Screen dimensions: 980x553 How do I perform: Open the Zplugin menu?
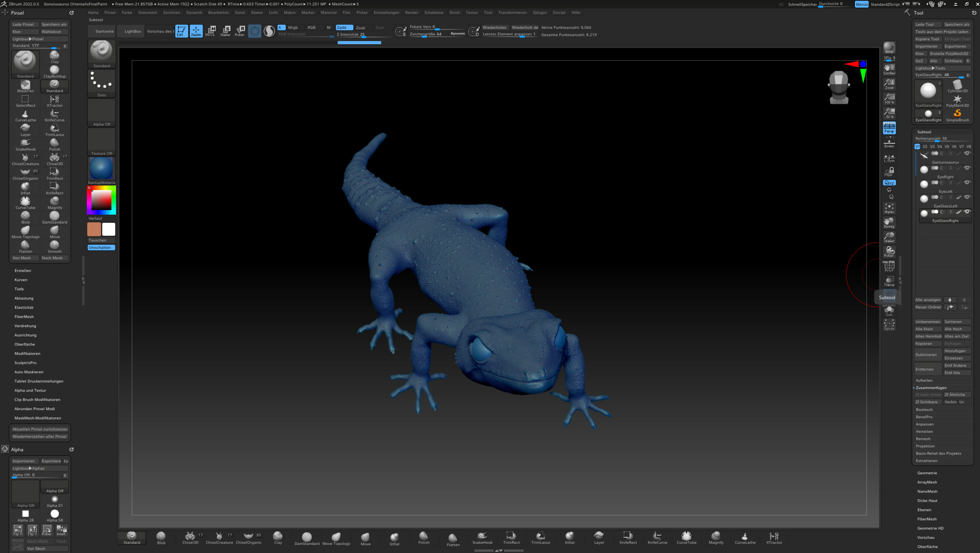coord(539,13)
